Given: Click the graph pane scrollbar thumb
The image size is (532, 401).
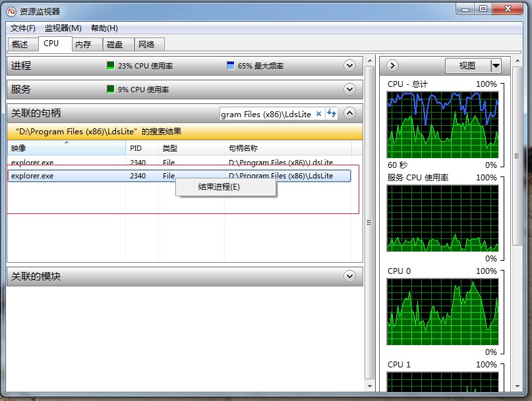Looking at the screenshot, I should [x=517, y=156].
